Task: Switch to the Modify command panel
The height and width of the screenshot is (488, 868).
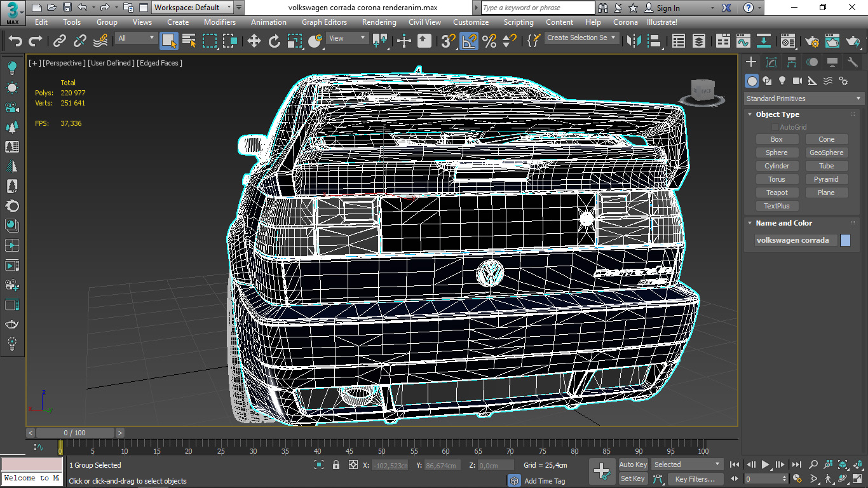Action: click(771, 62)
